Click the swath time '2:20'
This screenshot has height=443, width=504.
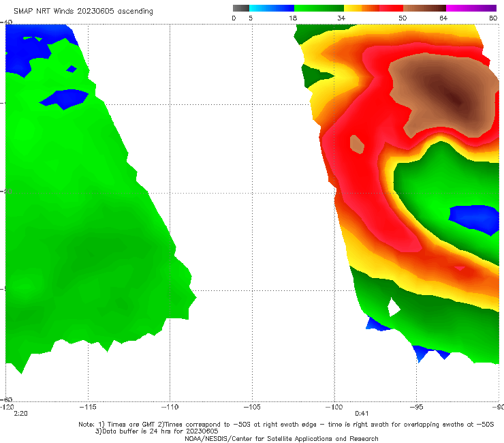[x=20, y=414]
